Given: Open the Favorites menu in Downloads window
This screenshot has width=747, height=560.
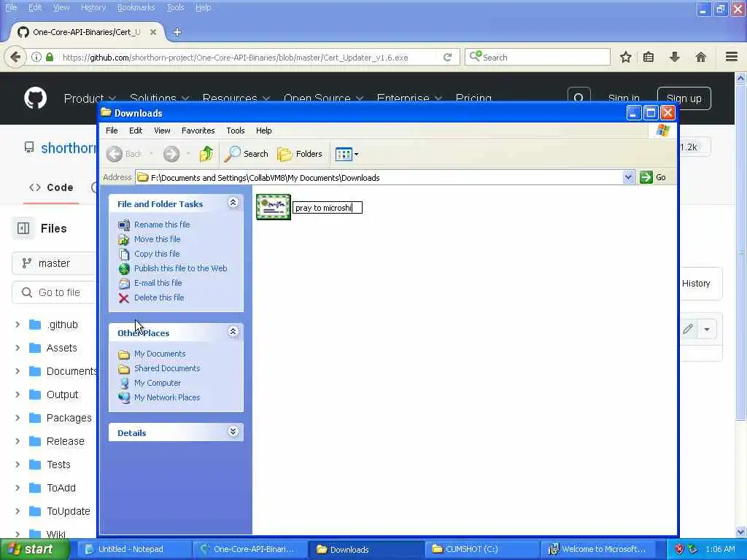Looking at the screenshot, I should (x=198, y=131).
